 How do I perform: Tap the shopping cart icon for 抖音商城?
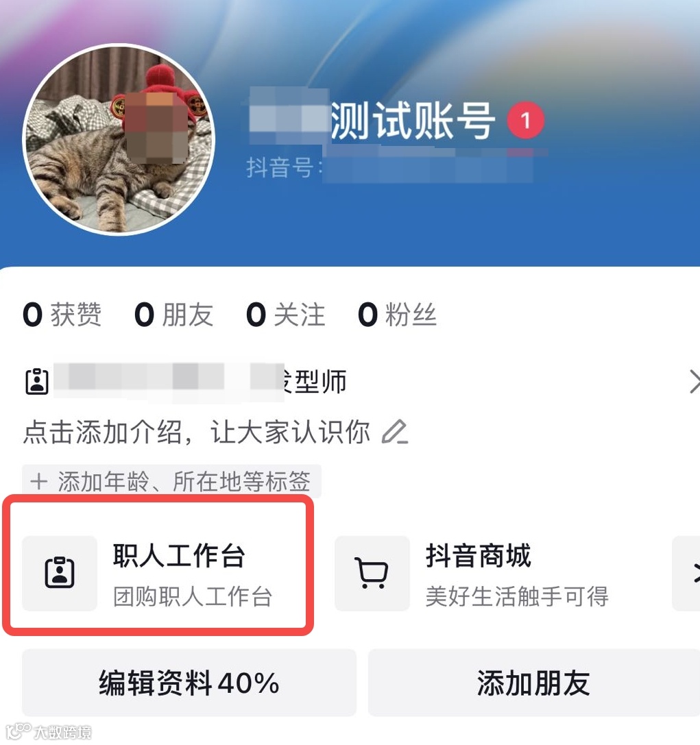(372, 573)
